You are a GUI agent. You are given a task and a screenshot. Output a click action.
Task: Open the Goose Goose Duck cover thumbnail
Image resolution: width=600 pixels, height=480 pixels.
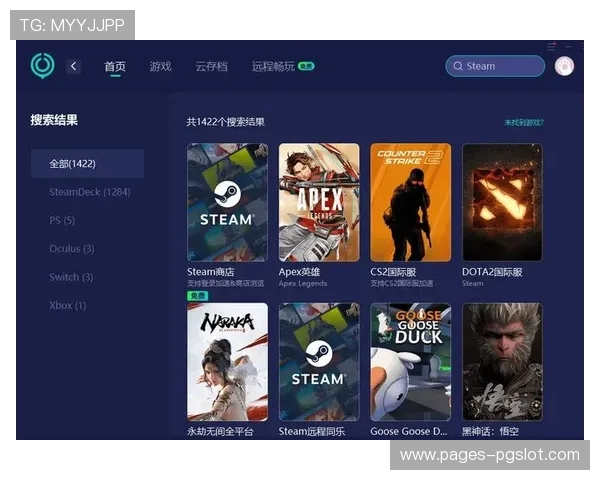tap(411, 362)
